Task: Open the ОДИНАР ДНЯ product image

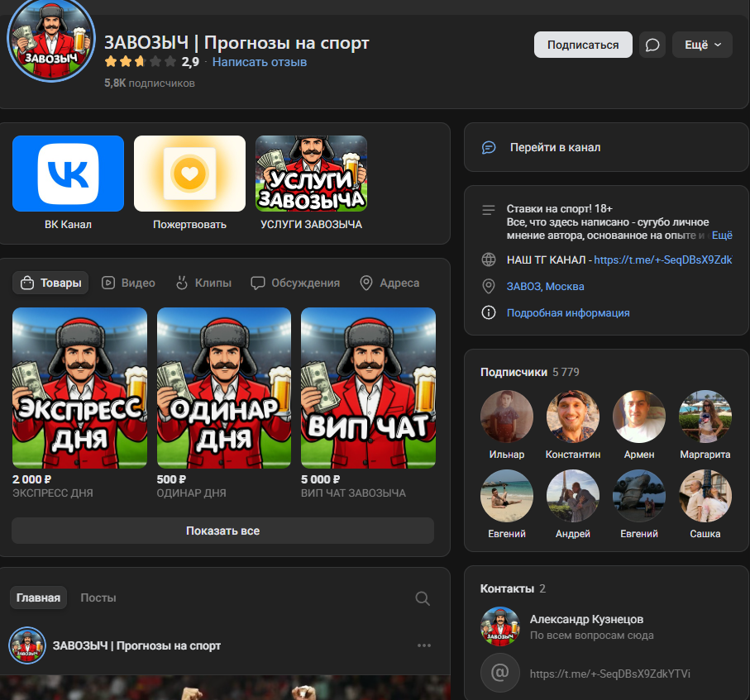Action: tap(224, 388)
